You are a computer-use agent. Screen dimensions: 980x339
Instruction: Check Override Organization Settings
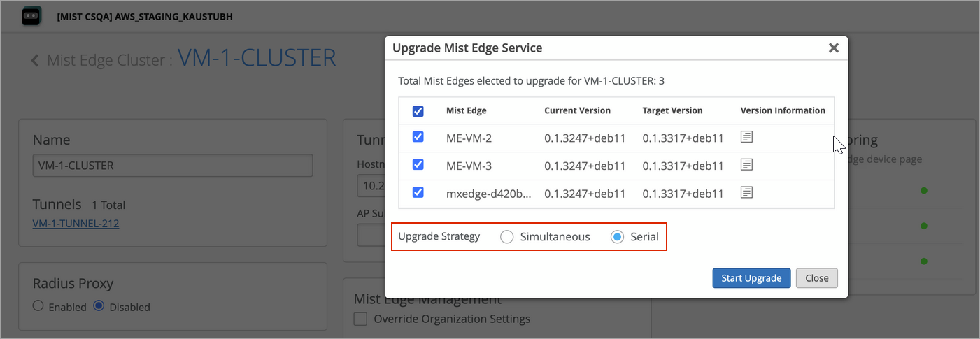[x=361, y=319]
